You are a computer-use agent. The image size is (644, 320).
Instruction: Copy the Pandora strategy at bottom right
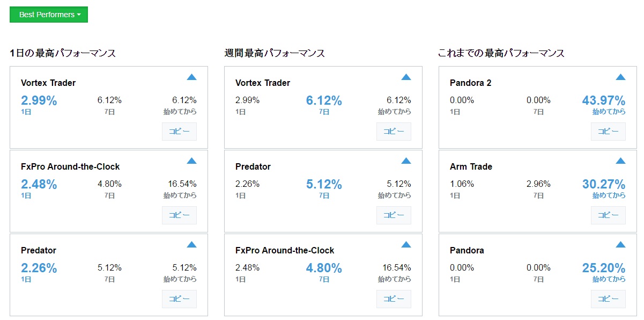608,299
